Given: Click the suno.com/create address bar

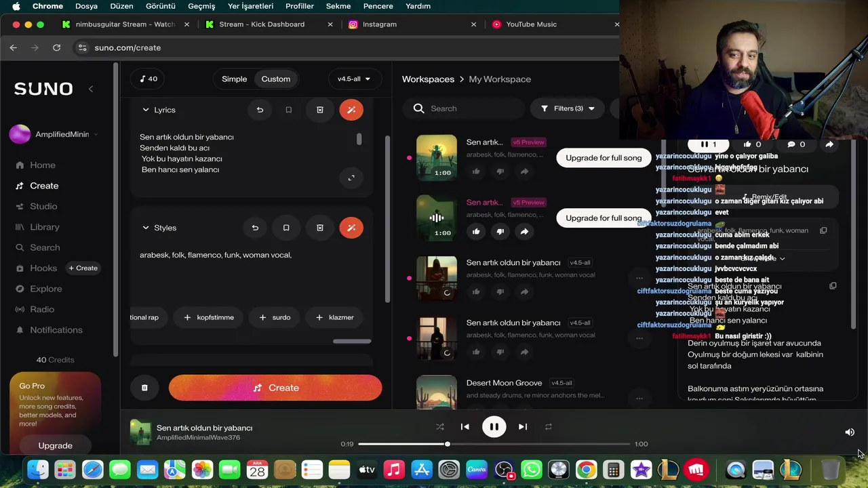Looking at the screenshot, I should 127,47.
